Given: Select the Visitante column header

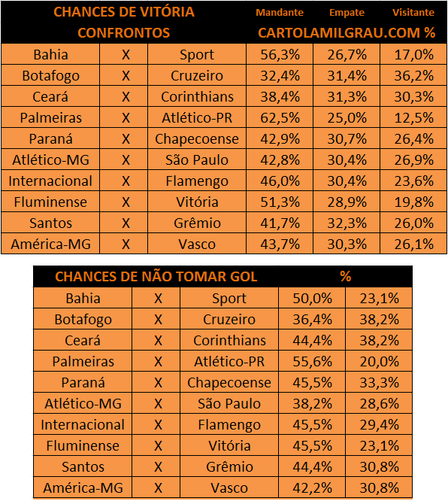Looking at the screenshot, I should (x=413, y=13).
